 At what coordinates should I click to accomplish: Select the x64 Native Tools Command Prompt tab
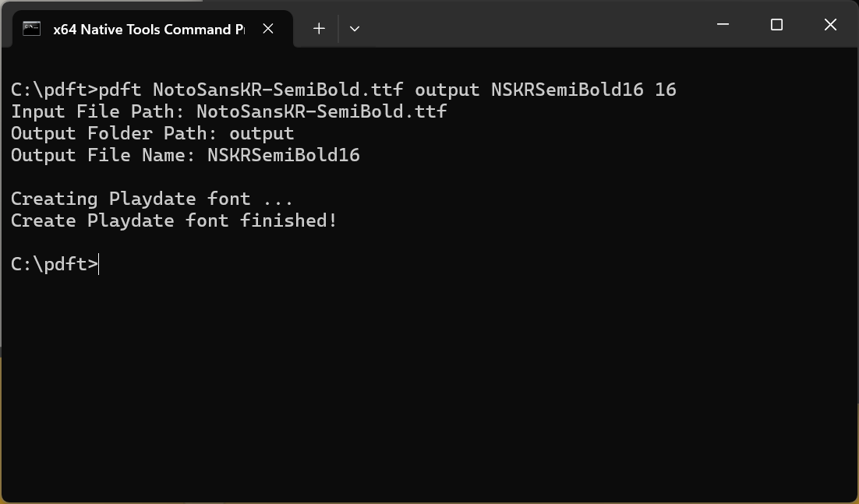(x=148, y=29)
